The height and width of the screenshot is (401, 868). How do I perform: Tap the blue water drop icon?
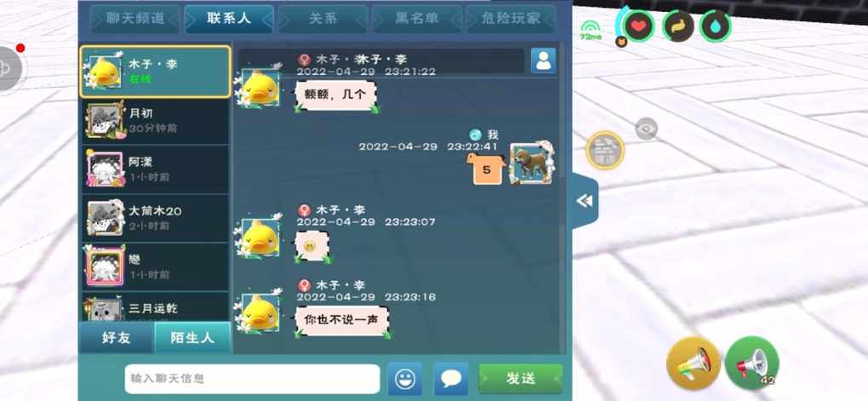[x=715, y=26]
